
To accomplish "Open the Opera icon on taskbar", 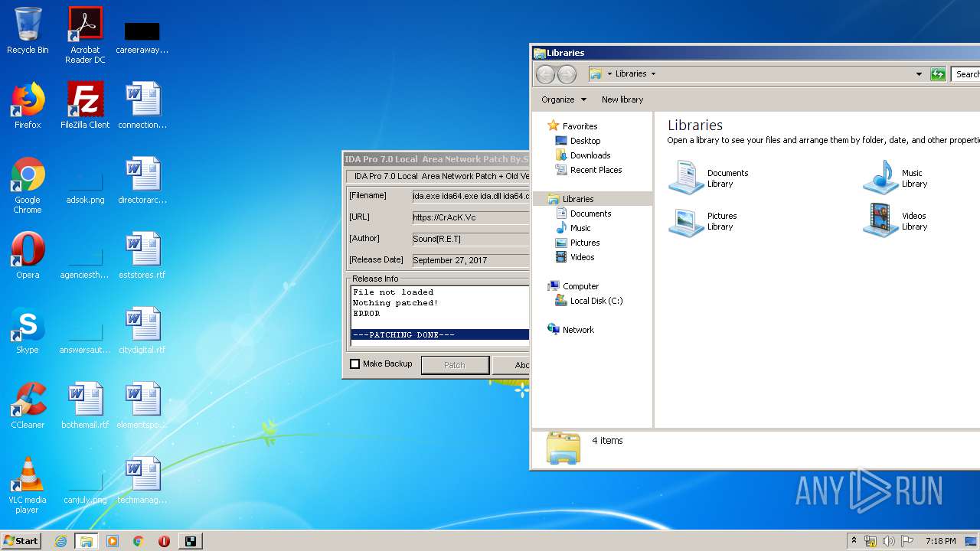I will click(164, 541).
